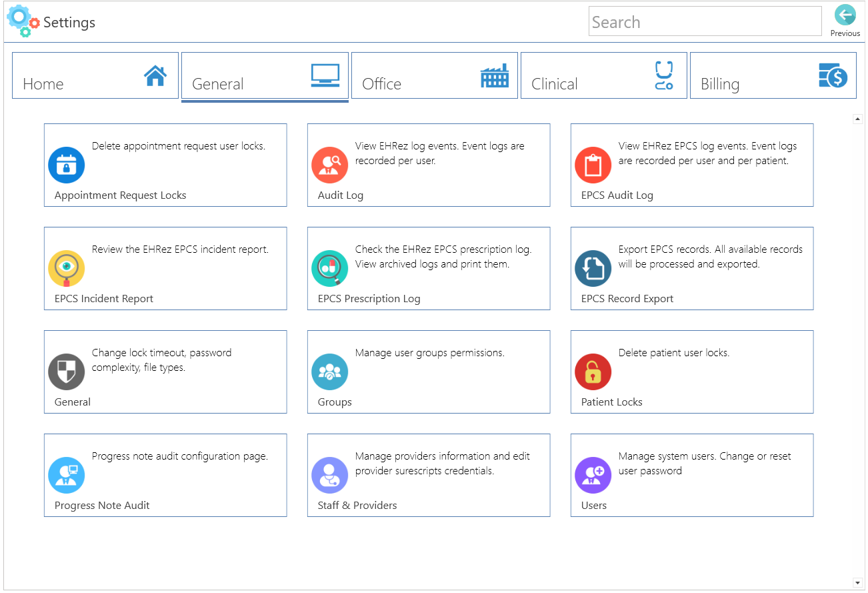Open the EPCS Audit Log title
868x593 pixels.
[x=617, y=195]
